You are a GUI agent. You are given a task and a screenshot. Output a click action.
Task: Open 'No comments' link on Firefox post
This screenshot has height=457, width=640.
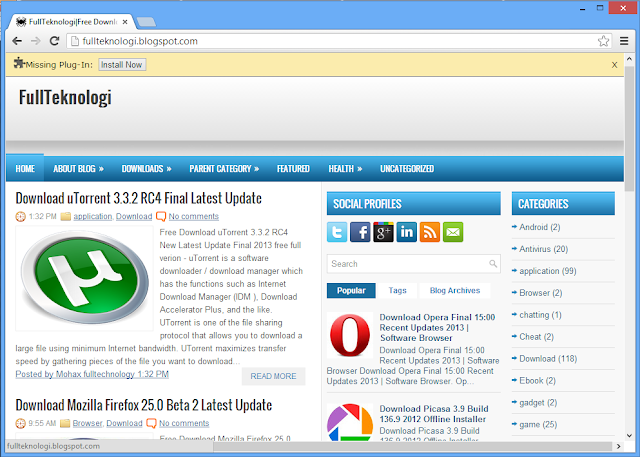pos(184,423)
